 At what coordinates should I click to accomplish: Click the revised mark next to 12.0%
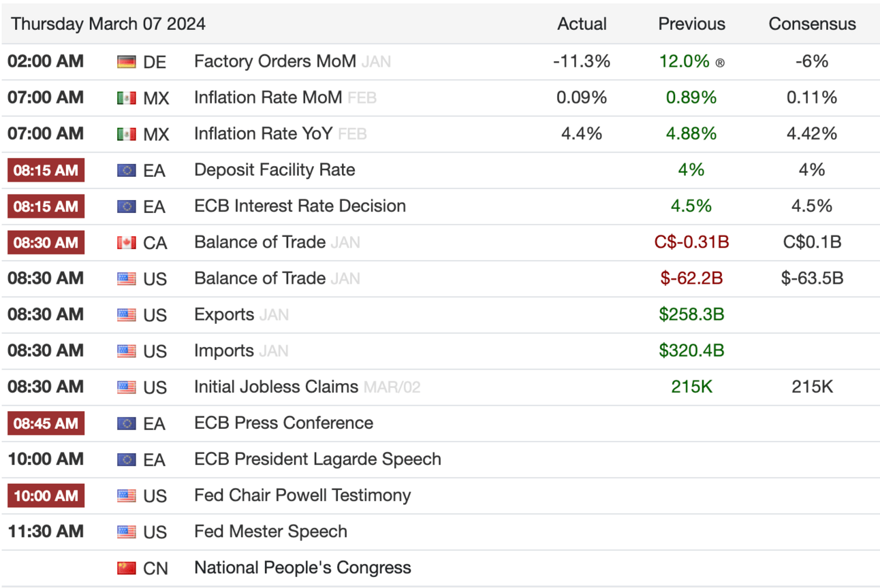click(720, 63)
